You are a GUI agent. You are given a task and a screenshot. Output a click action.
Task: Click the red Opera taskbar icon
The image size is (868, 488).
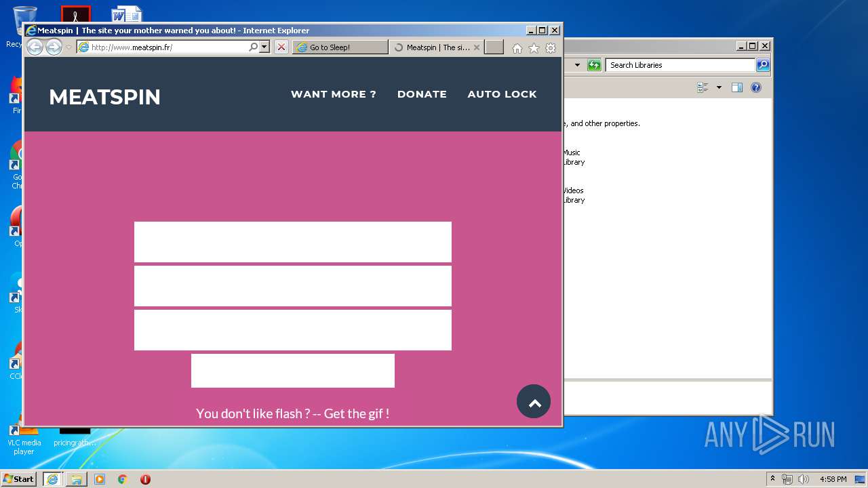click(145, 479)
